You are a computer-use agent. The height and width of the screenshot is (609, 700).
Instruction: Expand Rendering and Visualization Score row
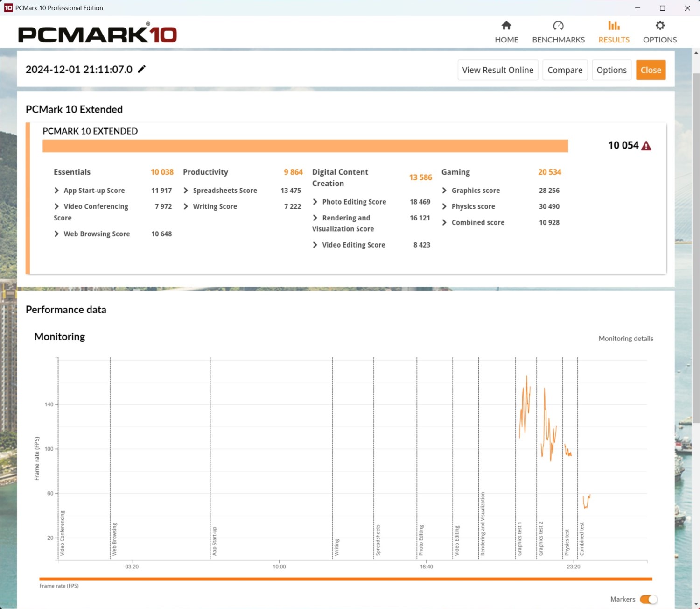pos(315,218)
